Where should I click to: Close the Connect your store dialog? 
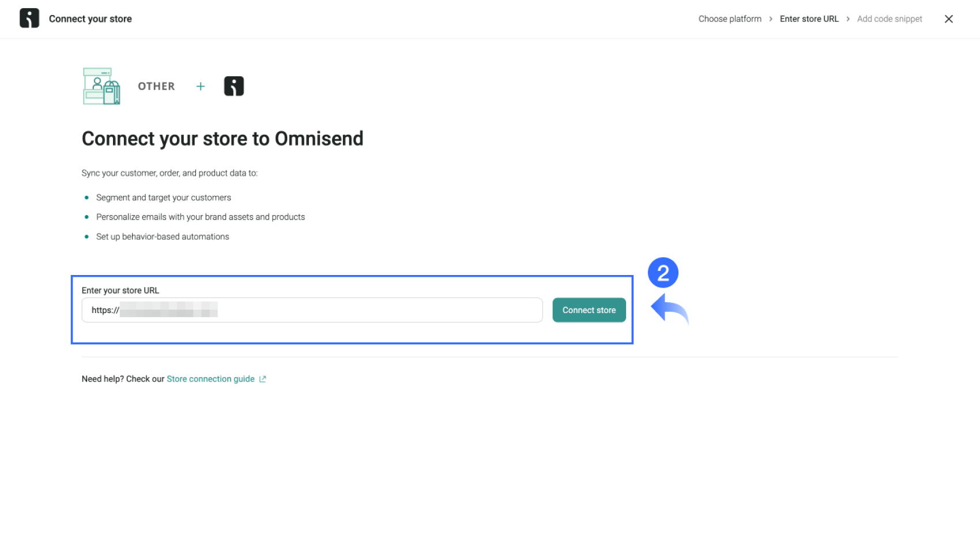(x=948, y=18)
